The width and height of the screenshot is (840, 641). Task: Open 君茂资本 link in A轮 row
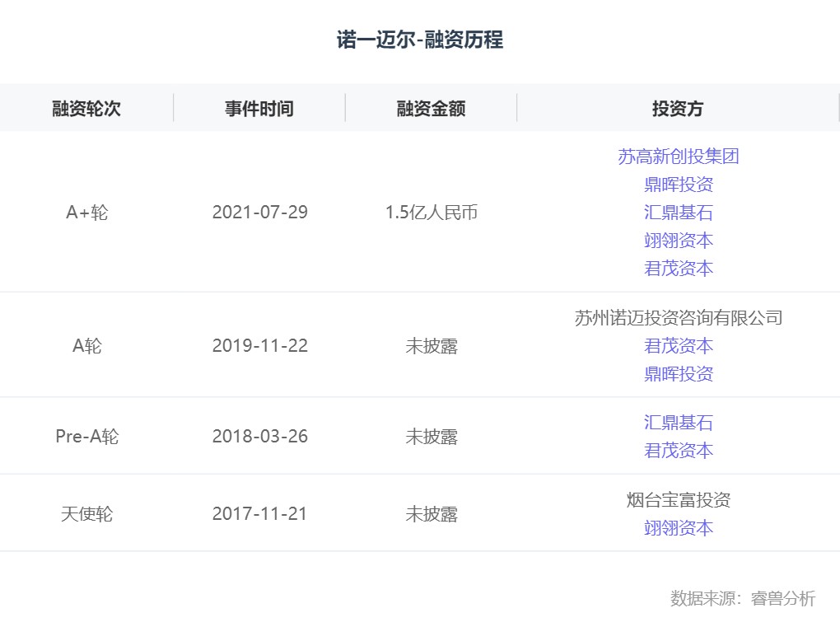pyautogui.click(x=679, y=346)
